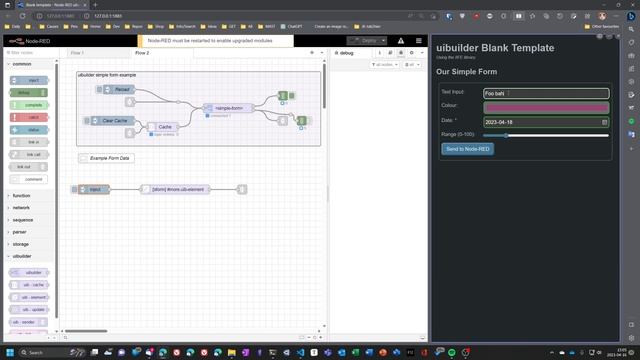Switch to the Flow 2 tab
Screen dimensions: 640x360
point(142,53)
